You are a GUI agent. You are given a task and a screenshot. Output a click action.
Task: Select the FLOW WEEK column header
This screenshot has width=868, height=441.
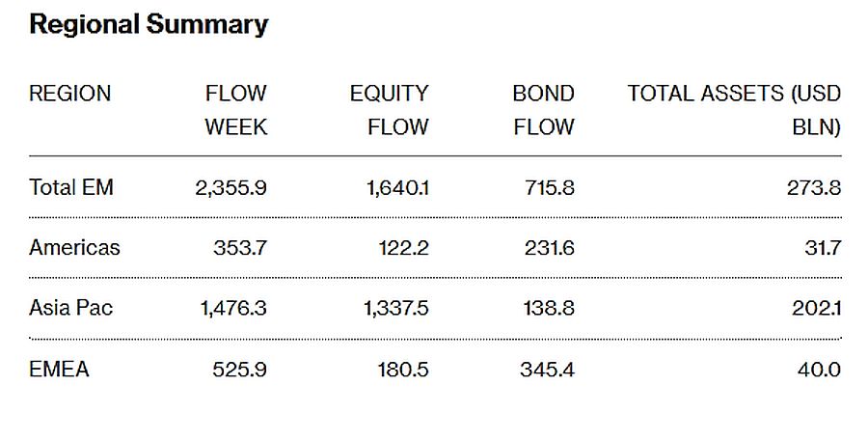[236, 110]
